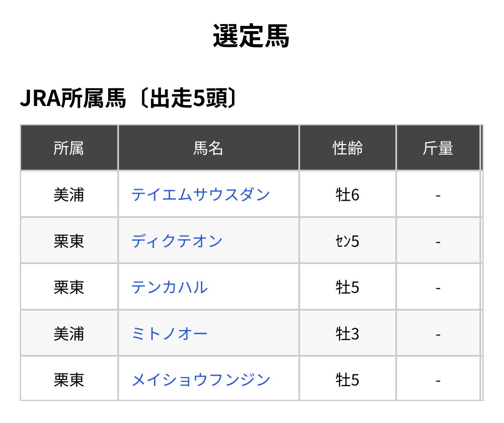Open the テイエムサウスダン horse link

200,195
